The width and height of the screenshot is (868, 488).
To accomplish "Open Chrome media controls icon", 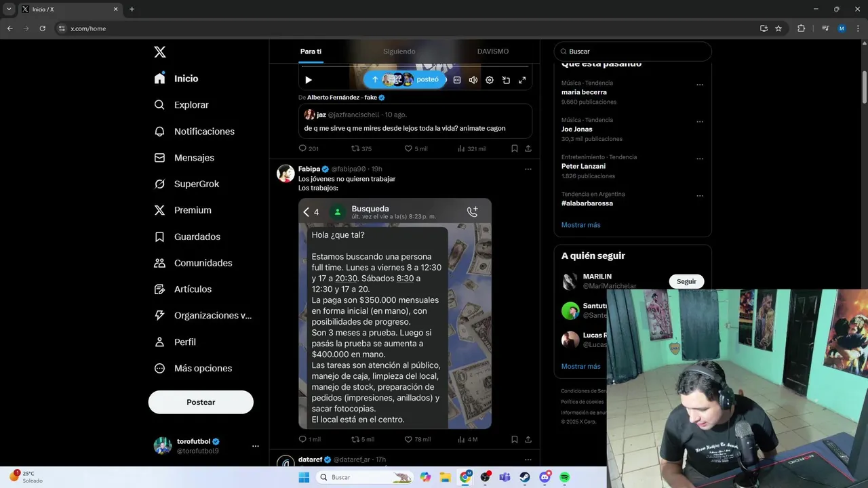I will point(825,28).
